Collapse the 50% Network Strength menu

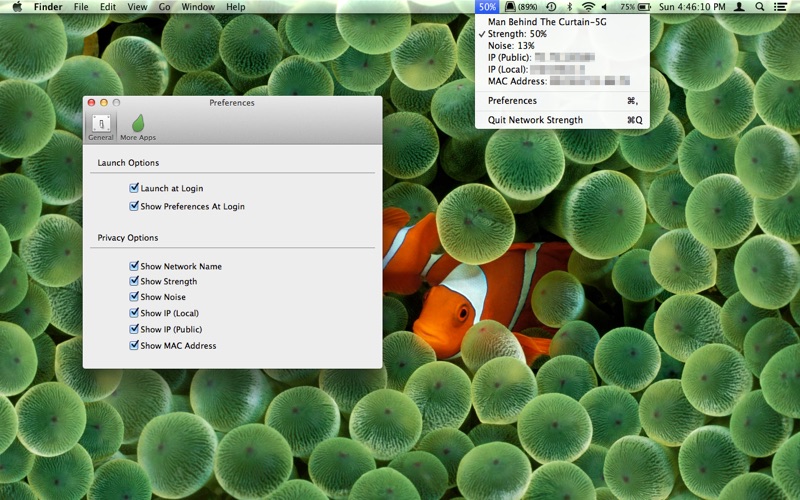click(x=487, y=7)
